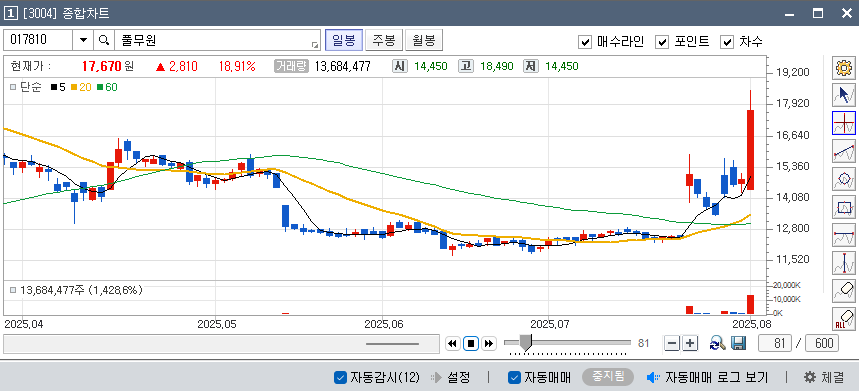Click the stock name field 풀무원
This screenshot has height=391, width=859.
[217, 41]
